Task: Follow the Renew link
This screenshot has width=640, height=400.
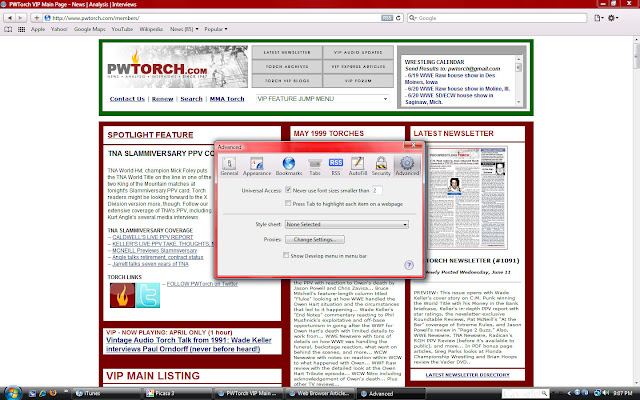Action: click(x=162, y=99)
